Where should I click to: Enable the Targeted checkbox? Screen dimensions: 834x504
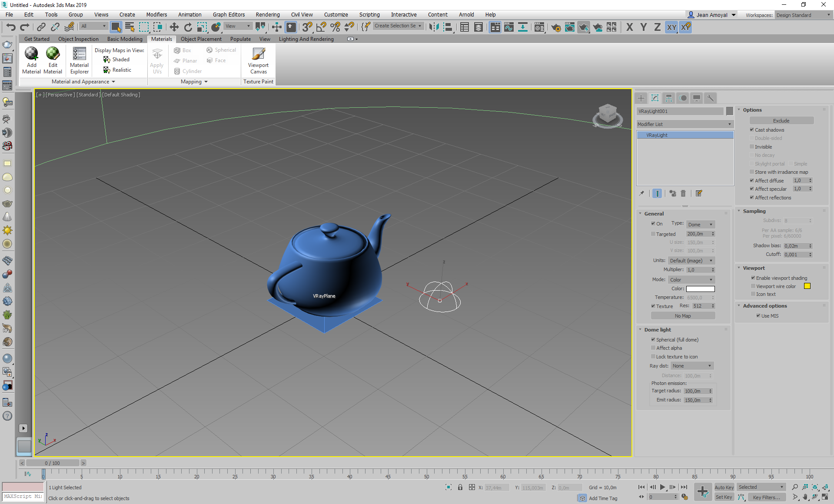(x=653, y=234)
